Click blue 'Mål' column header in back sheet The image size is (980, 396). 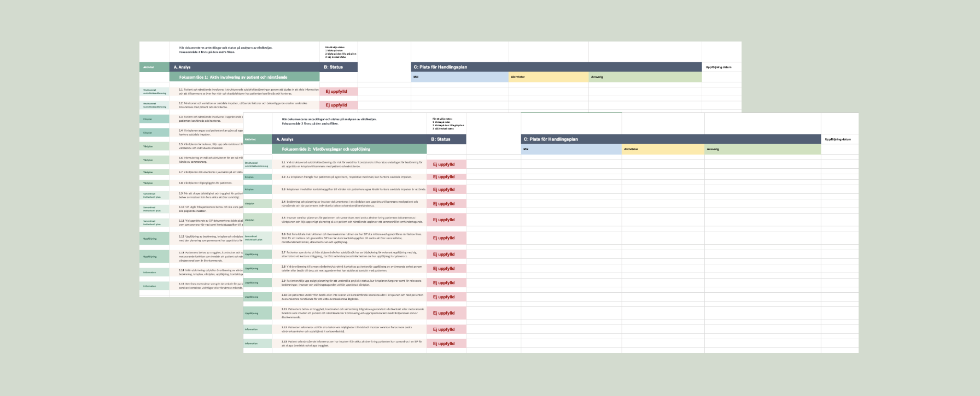pos(460,77)
